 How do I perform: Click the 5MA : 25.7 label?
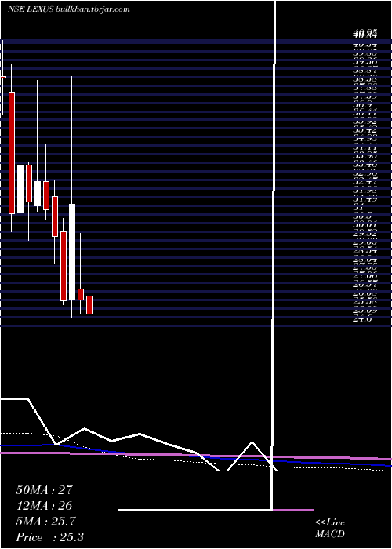coord(45,522)
